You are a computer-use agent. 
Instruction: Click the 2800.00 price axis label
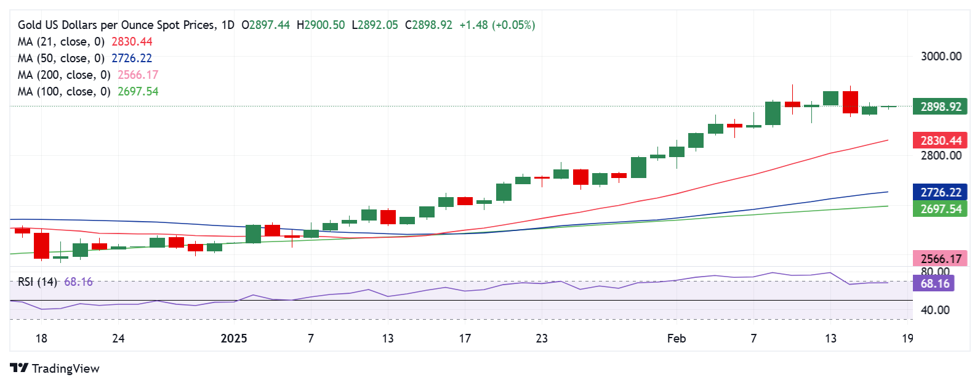(x=941, y=156)
